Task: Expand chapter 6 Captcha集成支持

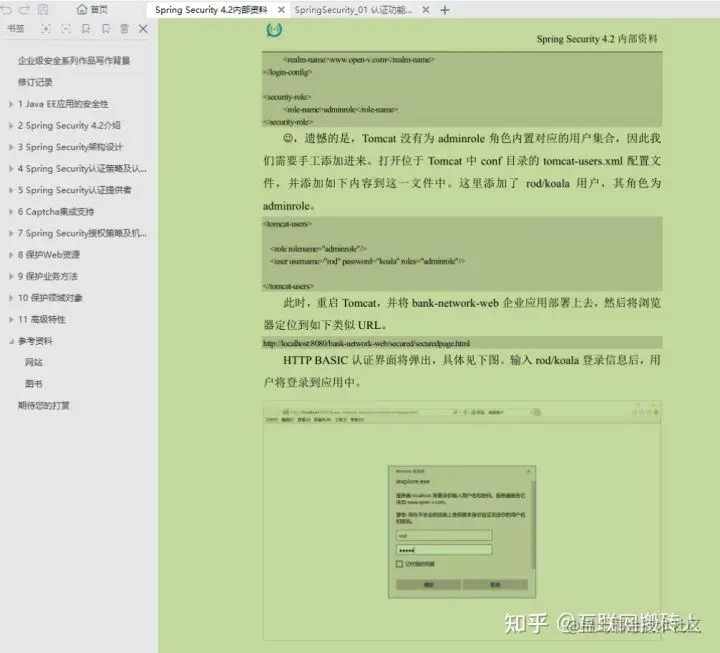Action: tap(11, 212)
